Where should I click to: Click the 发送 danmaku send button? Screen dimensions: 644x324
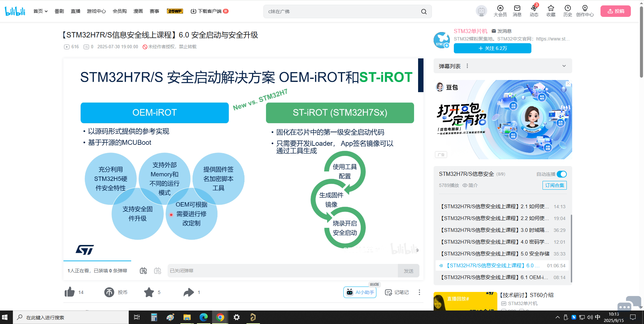coord(409,271)
